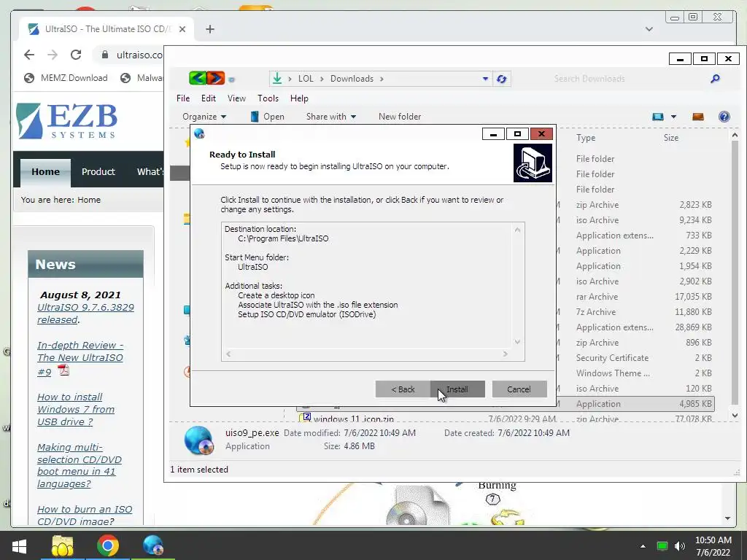Viewport: 747px width, 560px height.
Task: Click the Back button in setup
Action: [x=403, y=389]
